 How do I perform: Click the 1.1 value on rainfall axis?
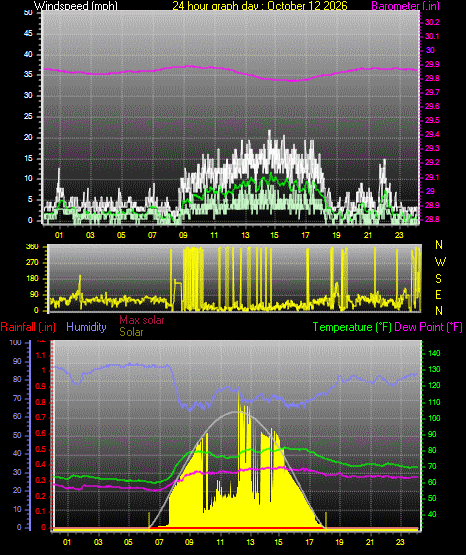pos(41,355)
